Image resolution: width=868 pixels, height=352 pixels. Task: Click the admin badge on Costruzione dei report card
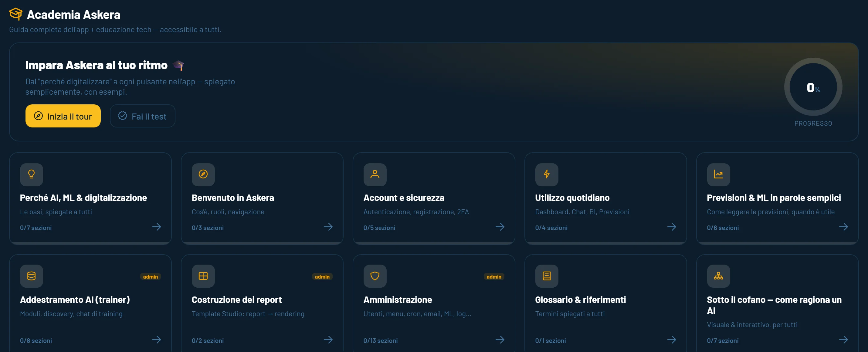click(x=322, y=277)
